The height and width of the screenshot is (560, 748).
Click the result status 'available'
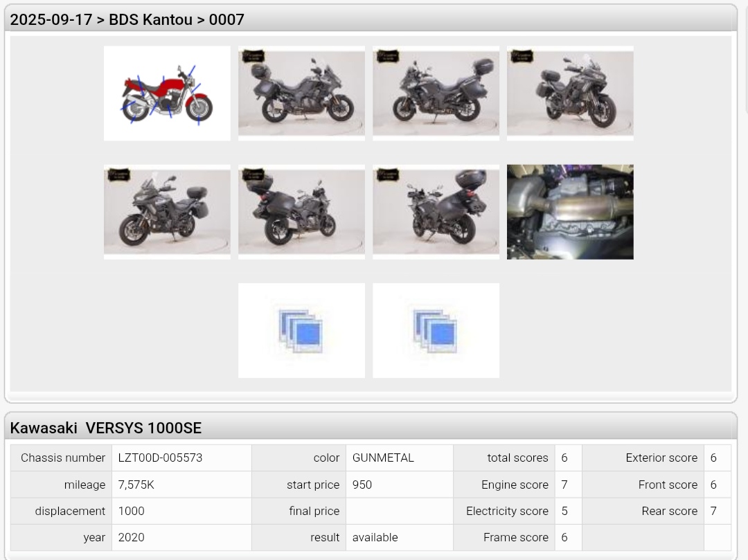pos(375,537)
